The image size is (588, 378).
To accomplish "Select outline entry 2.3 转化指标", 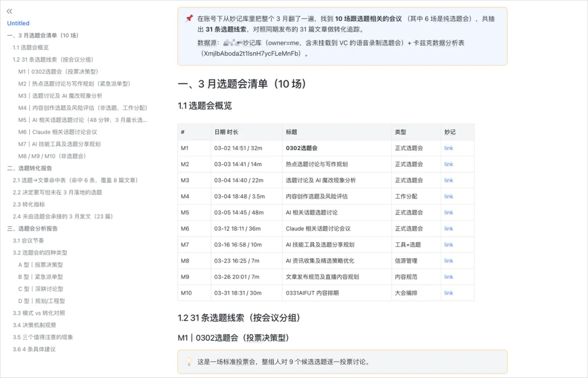I will point(29,204).
